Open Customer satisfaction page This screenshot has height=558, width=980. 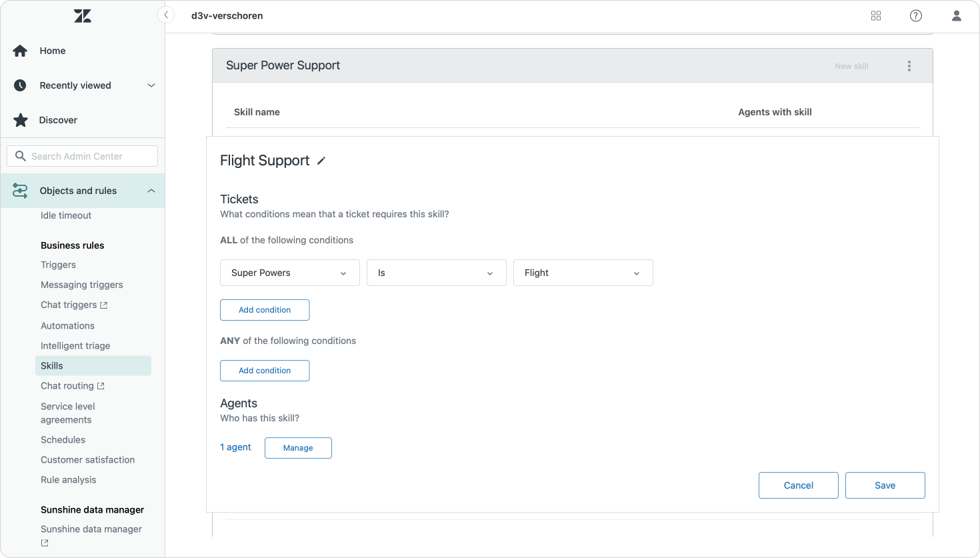(x=87, y=460)
